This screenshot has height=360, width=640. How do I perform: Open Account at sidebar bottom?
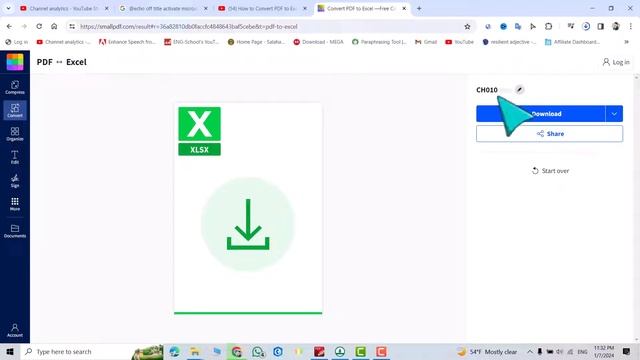(15, 330)
